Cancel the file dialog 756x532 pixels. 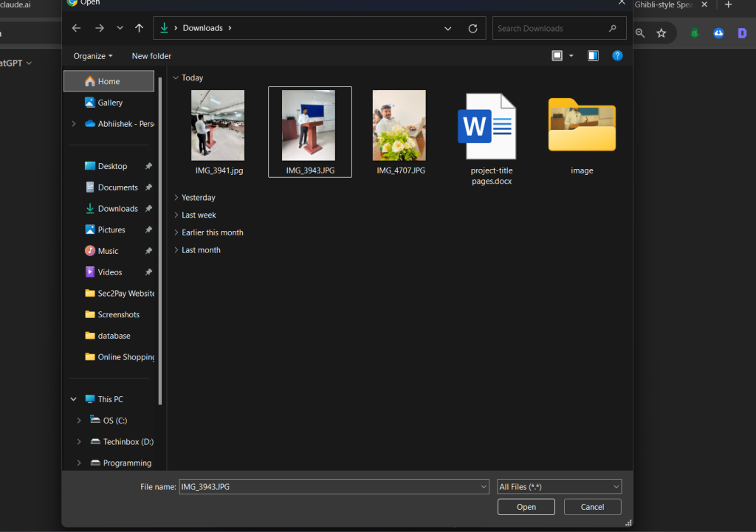592,507
